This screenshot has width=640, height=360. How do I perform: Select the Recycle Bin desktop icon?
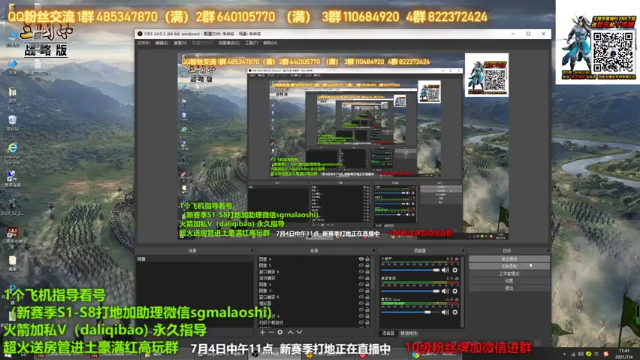pyautogui.click(x=12, y=122)
